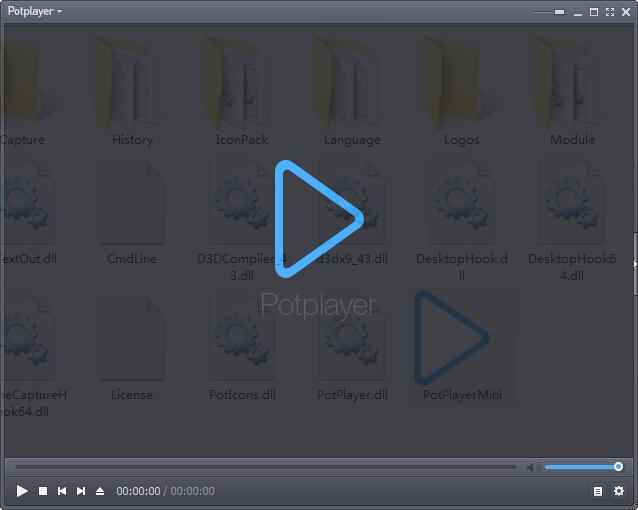Open the playlist panel icon

click(x=598, y=491)
